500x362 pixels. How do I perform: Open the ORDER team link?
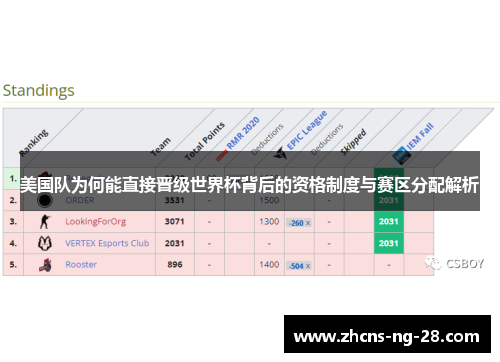[80, 200]
